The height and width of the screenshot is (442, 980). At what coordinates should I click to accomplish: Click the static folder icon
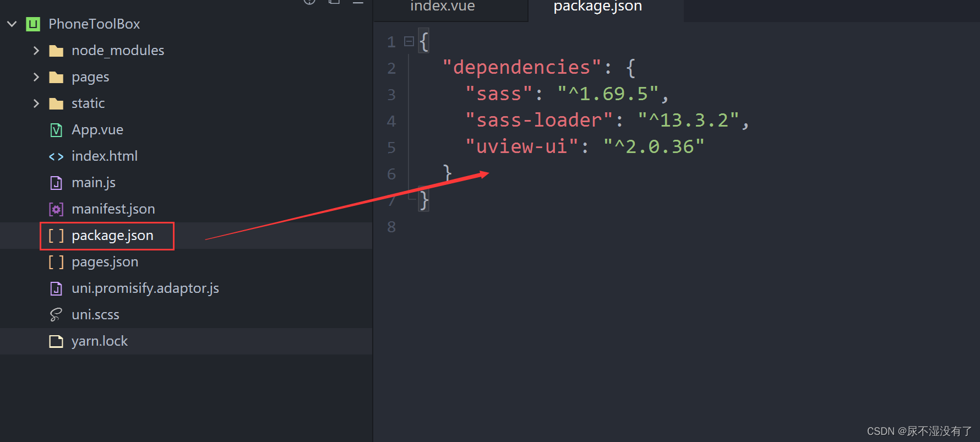tap(56, 104)
